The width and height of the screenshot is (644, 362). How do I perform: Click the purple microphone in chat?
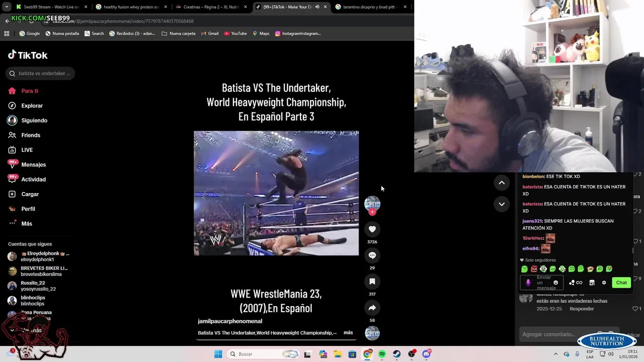click(528, 283)
